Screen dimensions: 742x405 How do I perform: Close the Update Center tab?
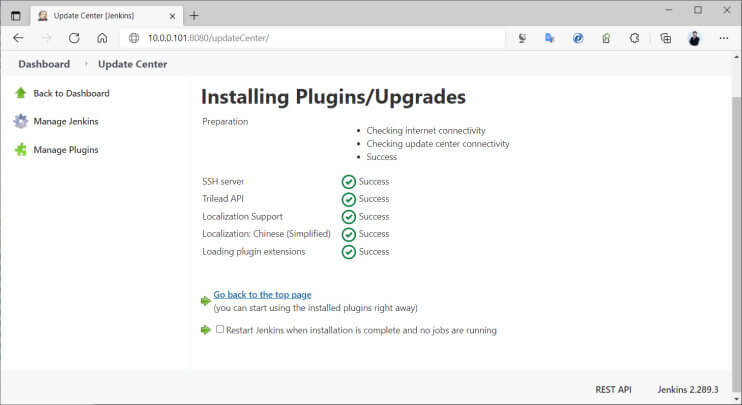172,16
